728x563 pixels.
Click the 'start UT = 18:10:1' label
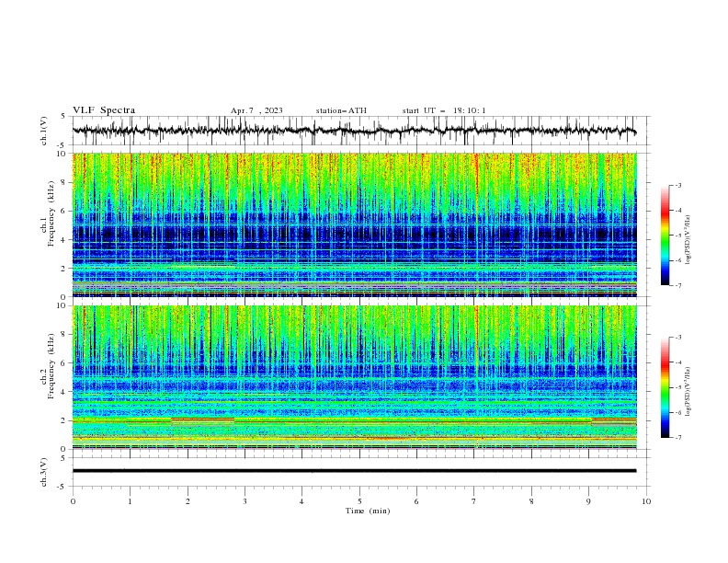[x=444, y=110]
